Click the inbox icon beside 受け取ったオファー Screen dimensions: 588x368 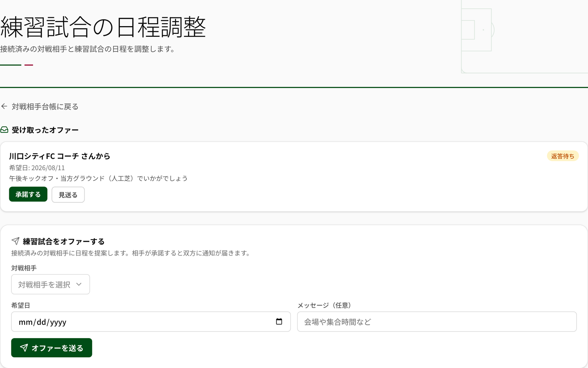(x=4, y=130)
